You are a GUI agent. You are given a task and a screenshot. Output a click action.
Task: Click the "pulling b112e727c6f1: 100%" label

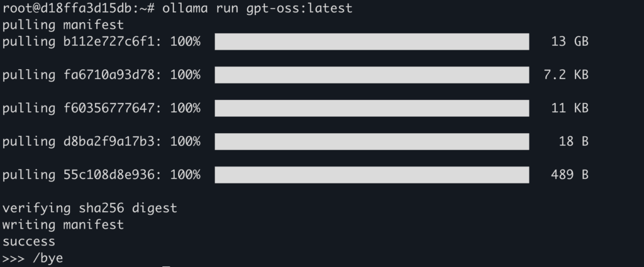click(101, 42)
